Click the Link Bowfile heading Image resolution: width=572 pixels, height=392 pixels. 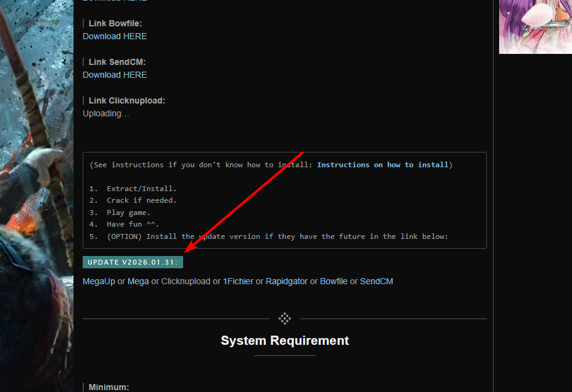pos(115,23)
